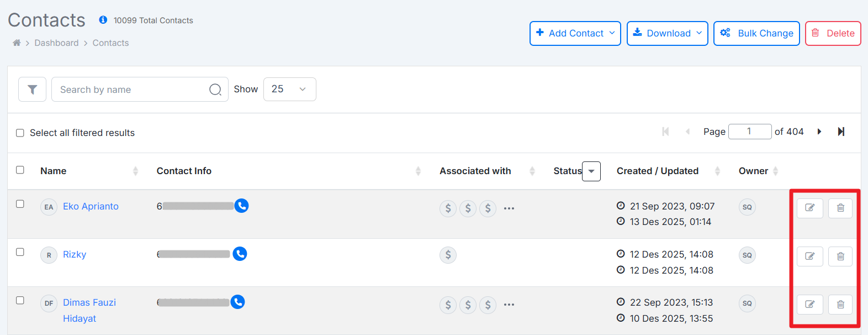Check Select all filtered results box

click(x=20, y=133)
